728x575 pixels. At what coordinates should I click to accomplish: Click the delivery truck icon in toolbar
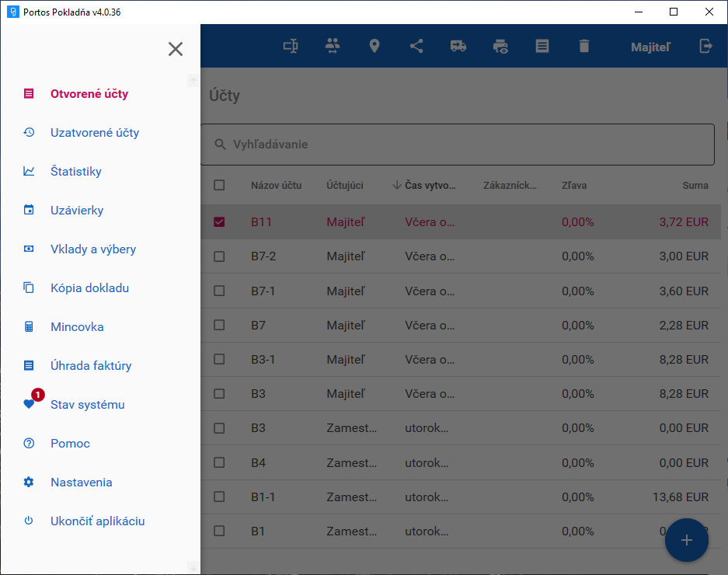458,46
